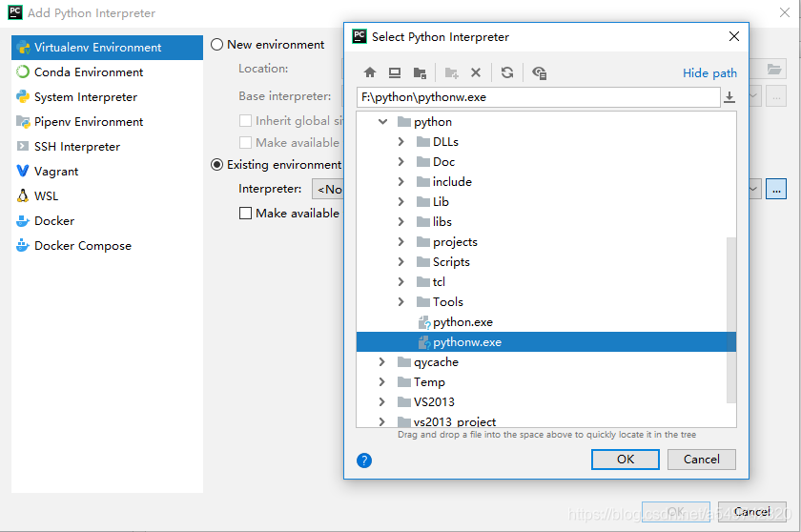Image resolution: width=801 pixels, height=532 pixels.
Task: Expand the VS2013 folder
Action: pyautogui.click(x=382, y=401)
